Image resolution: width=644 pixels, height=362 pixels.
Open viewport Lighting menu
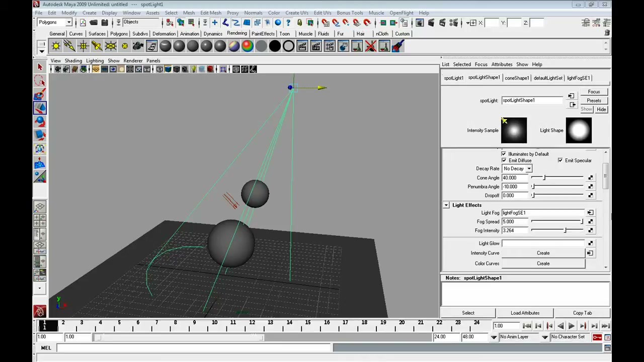pos(95,61)
